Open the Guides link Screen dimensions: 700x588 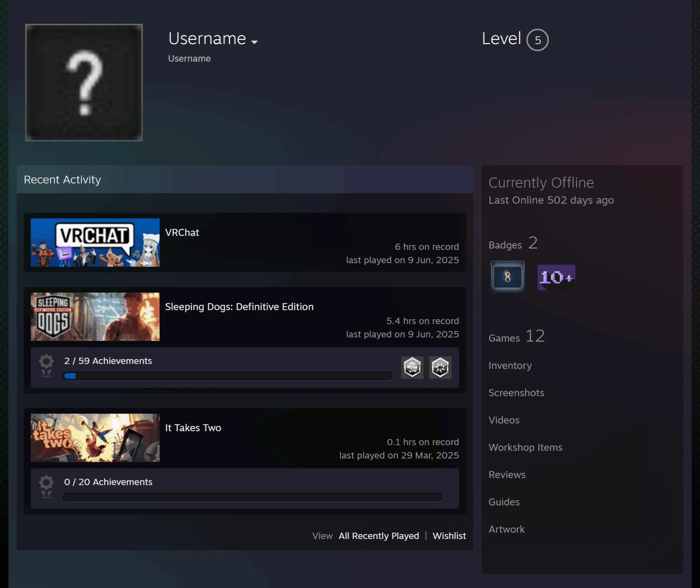point(504,502)
